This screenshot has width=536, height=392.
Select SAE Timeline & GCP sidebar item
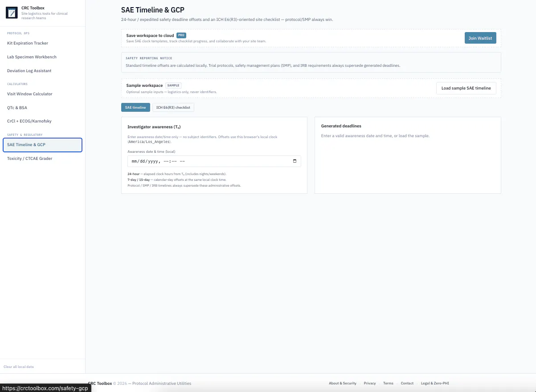click(42, 145)
